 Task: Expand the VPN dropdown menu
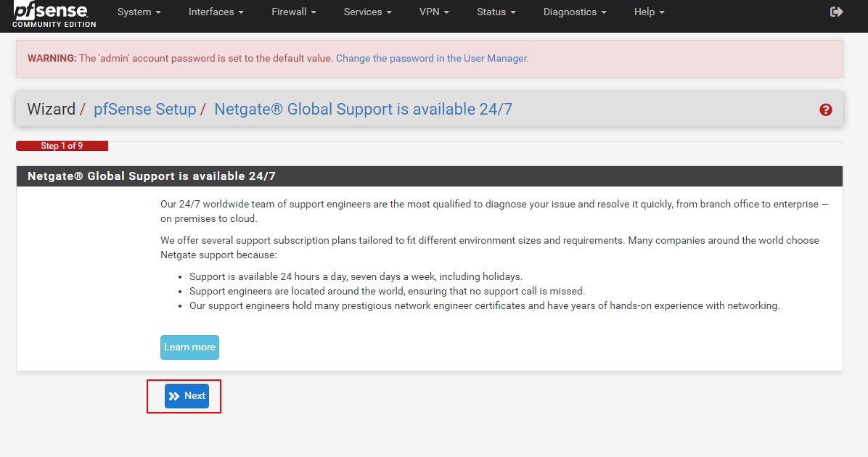coord(434,12)
